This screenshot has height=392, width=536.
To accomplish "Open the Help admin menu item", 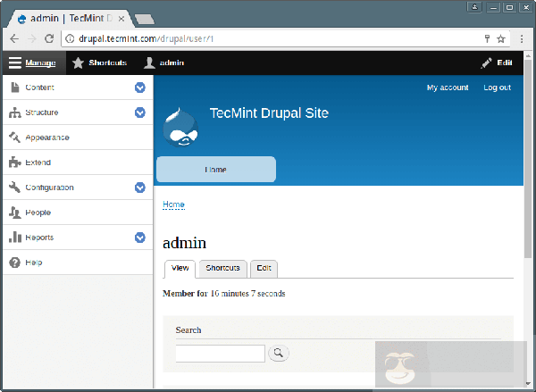I will click(x=78, y=263).
